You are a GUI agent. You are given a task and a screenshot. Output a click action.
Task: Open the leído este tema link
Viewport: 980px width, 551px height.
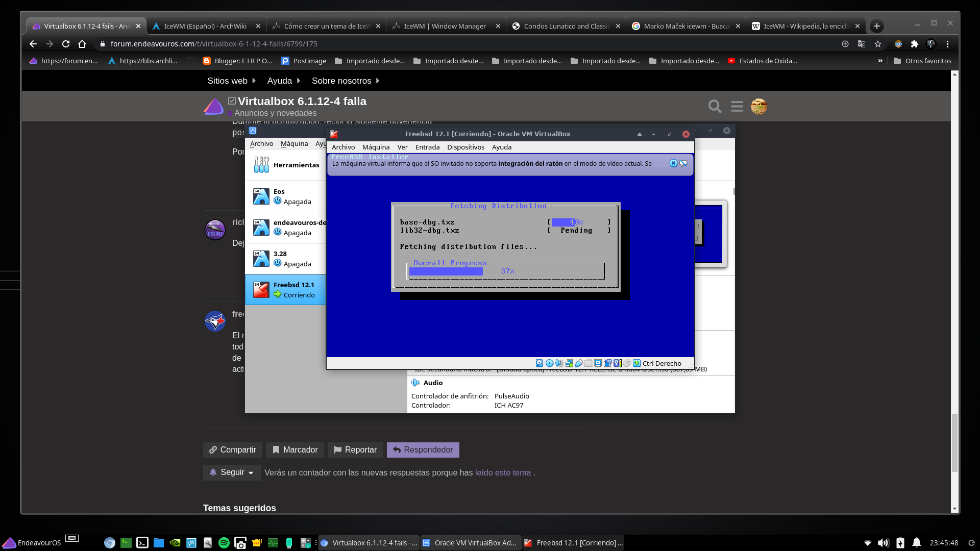503,472
